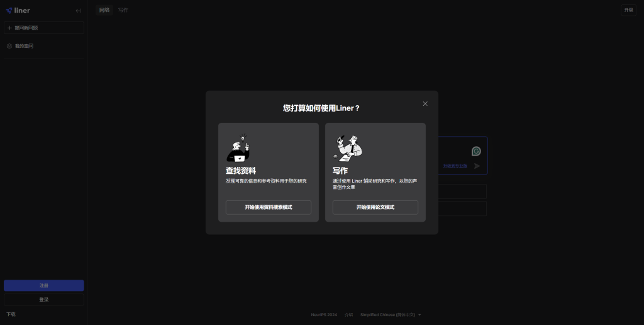
Task: Open Simplified Chinese language dropdown
Action: [x=391, y=315]
